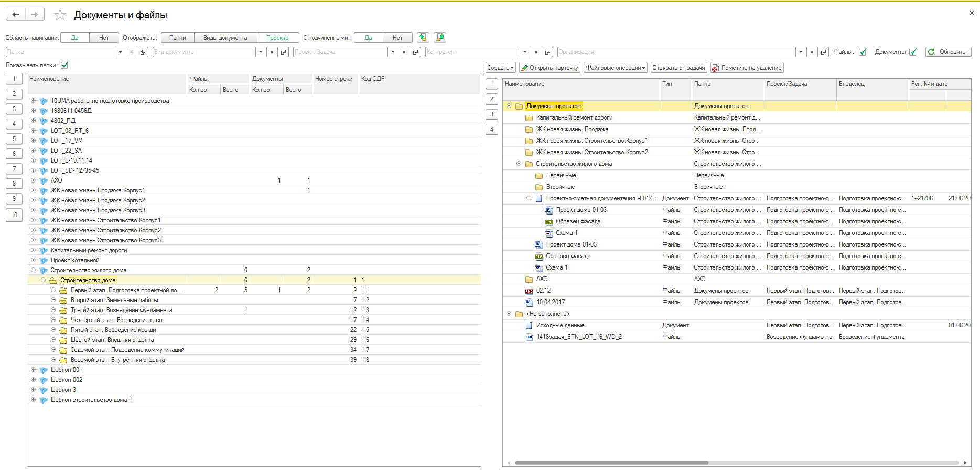Screen dimensions: 980x471
Task: Open the Вид документа dropdown list
Action: [261, 52]
